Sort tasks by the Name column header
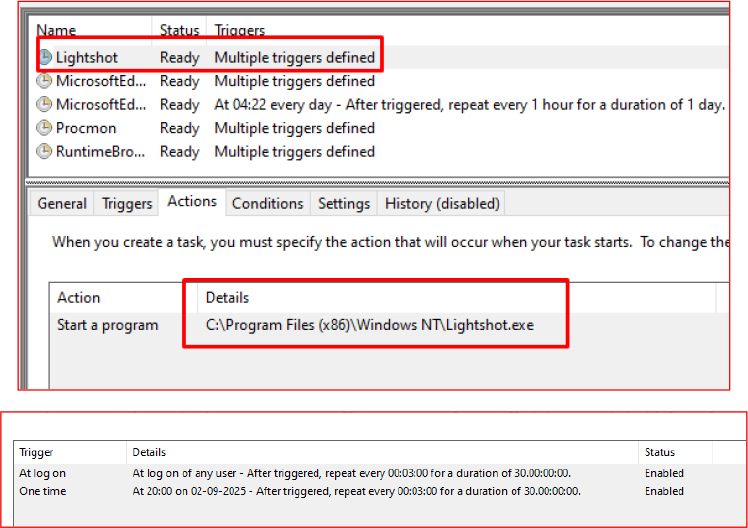 (56, 30)
